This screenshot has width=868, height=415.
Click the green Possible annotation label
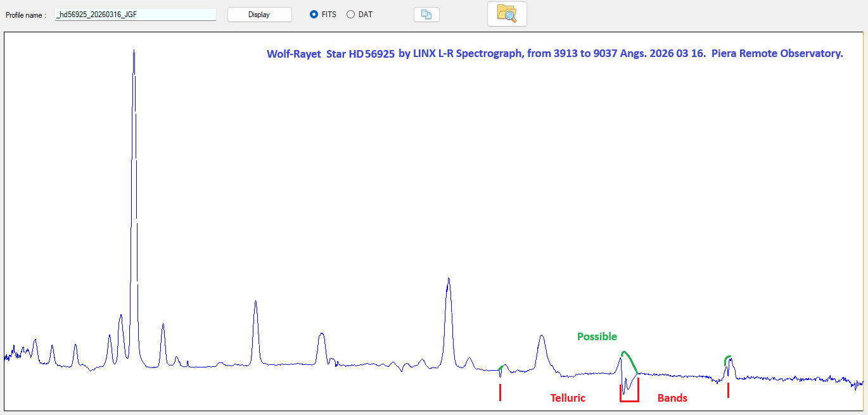tap(597, 336)
